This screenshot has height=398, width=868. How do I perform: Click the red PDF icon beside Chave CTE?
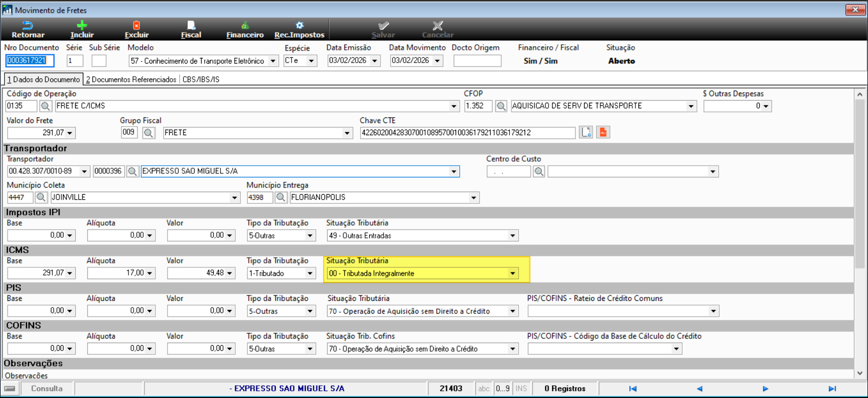[x=603, y=133]
